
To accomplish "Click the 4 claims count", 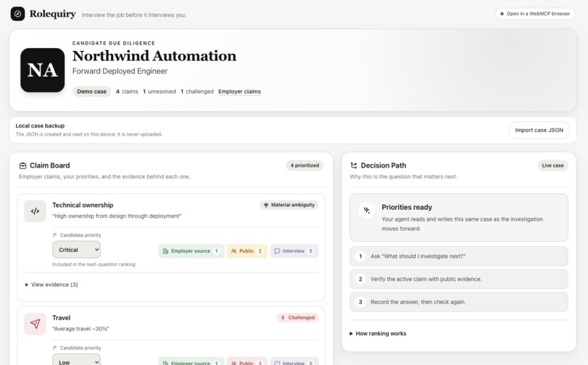I will [127, 91].
